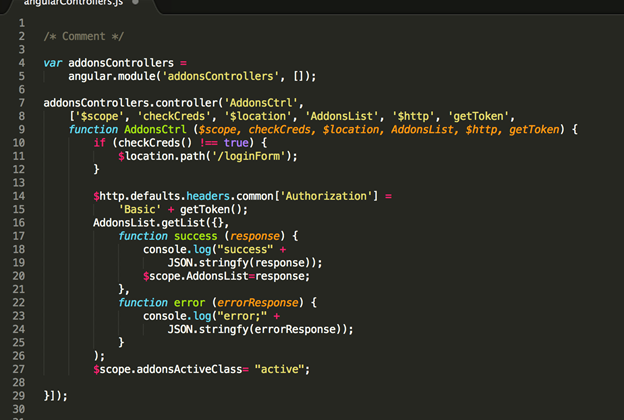Click 'JSON.stringfy(errorResponse)' on line 24

click(255, 329)
